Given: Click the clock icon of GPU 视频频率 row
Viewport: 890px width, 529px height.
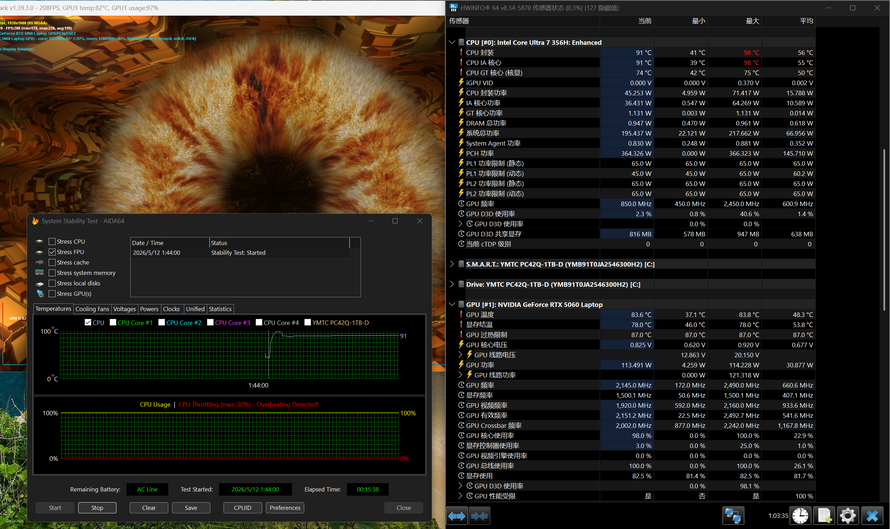Looking at the screenshot, I should click(461, 405).
